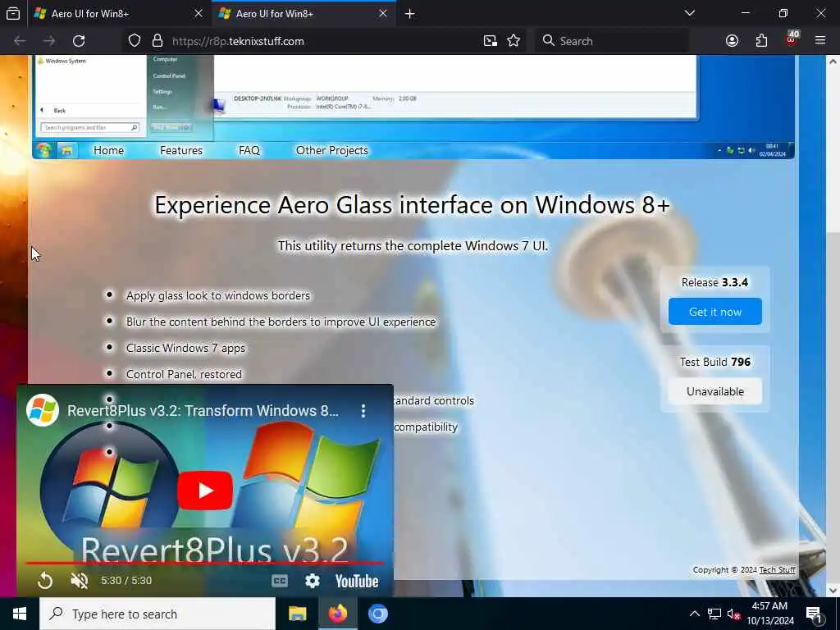Click the Get it now button
The width and height of the screenshot is (840, 630).
714,312
